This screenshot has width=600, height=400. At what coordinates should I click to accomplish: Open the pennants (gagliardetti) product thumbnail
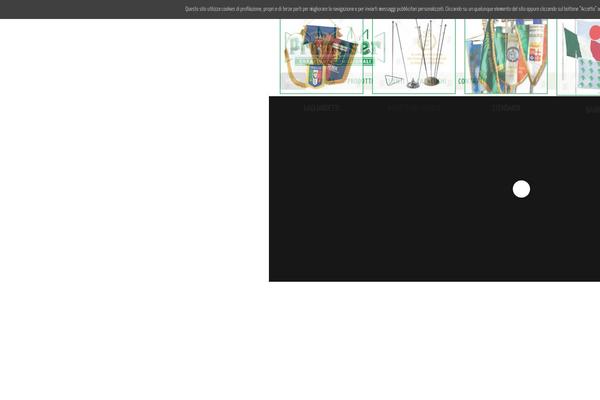[x=321, y=56]
